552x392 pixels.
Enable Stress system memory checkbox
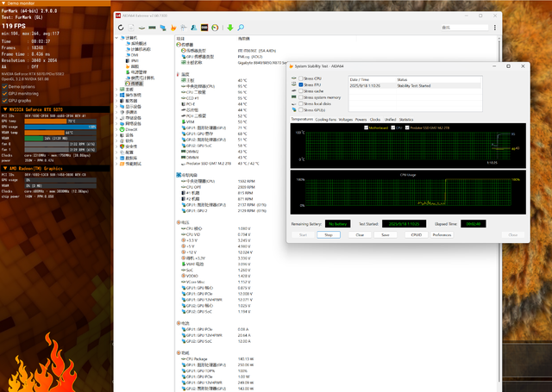coord(300,97)
